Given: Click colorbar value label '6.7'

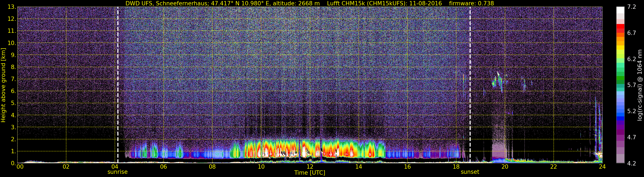Looking at the screenshot, I should (x=632, y=33).
